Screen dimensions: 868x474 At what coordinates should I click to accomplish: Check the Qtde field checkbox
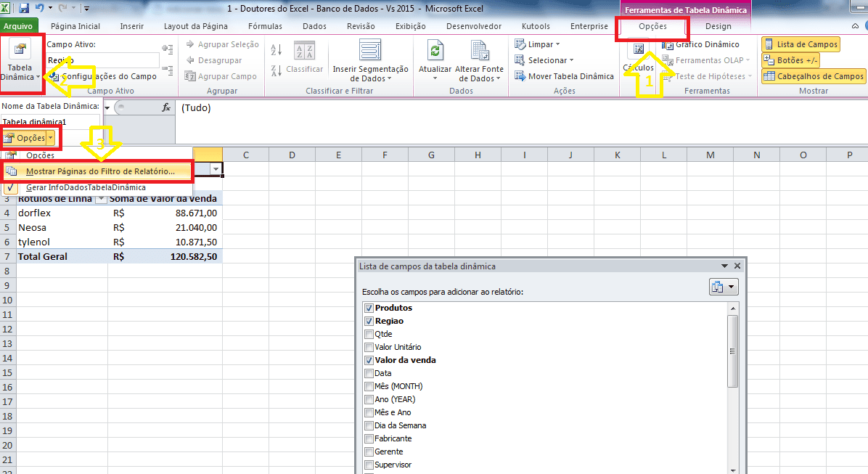369,334
